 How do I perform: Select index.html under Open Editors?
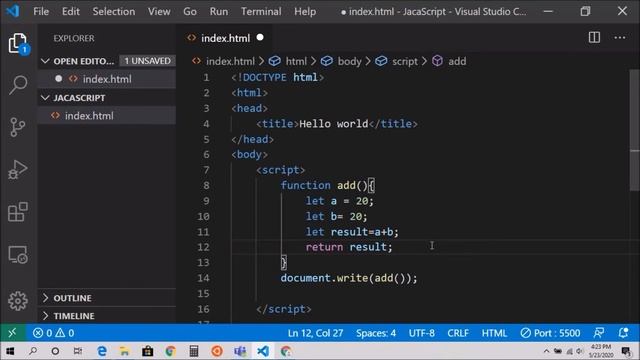click(107, 79)
